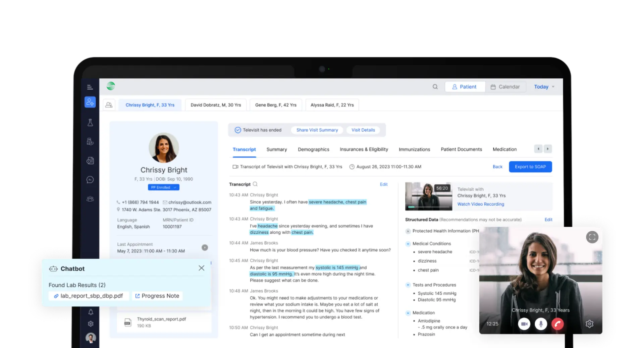Mute microphone in video call
Viewport: 644px width, 348px height.
tap(541, 324)
